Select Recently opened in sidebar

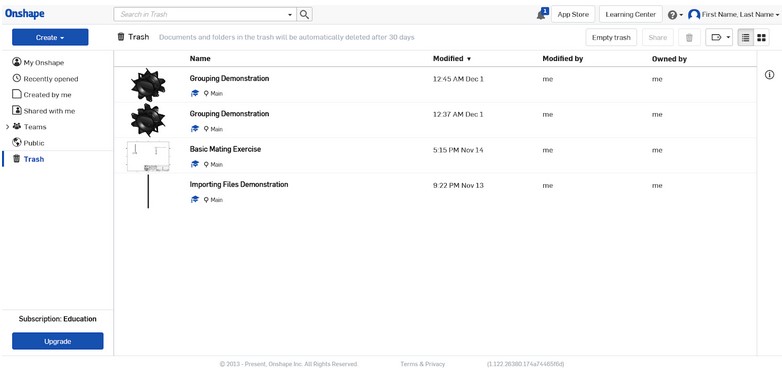click(x=50, y=79)
